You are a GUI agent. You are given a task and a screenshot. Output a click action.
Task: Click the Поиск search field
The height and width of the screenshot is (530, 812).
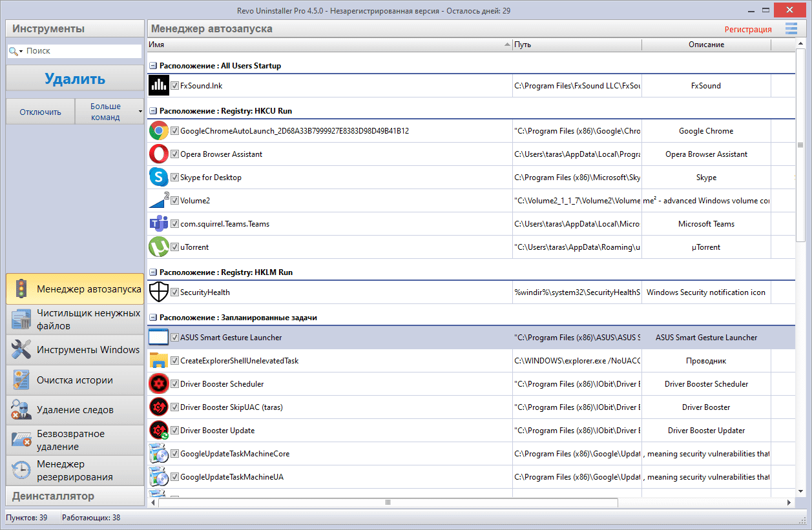(81, 51)
